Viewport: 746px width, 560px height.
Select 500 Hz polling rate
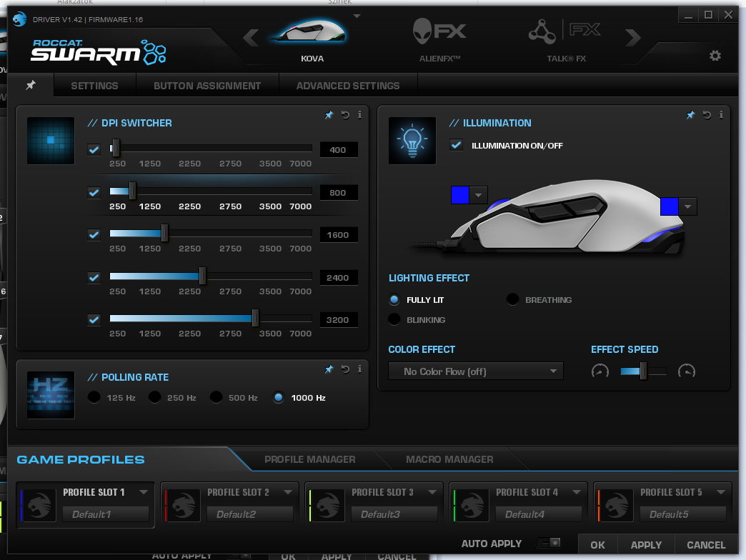pos(216,397)
